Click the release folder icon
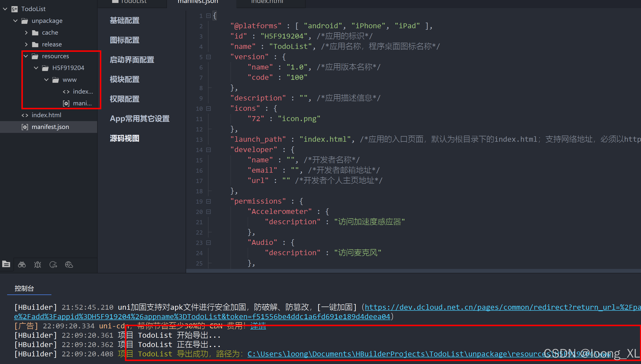641x364 pixels. coord(35,44)
